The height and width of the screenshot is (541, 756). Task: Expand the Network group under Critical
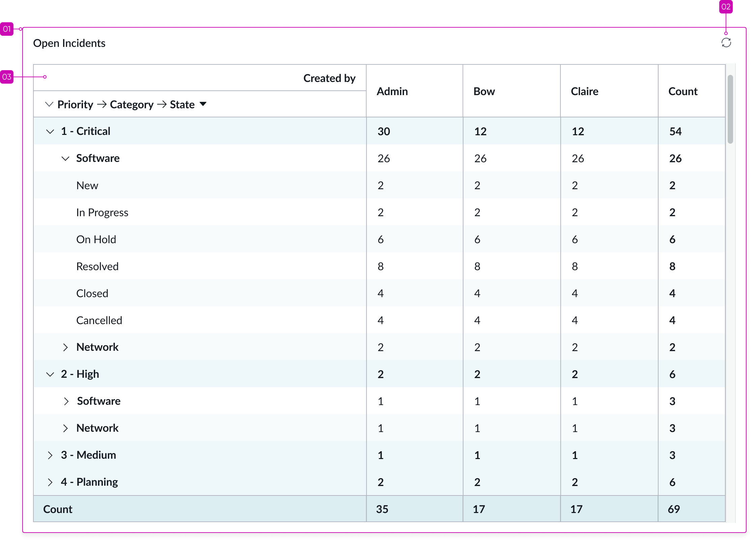[65, 347]
